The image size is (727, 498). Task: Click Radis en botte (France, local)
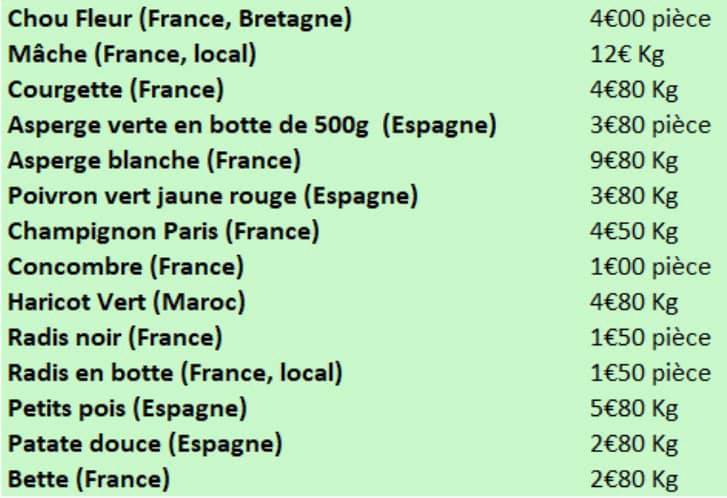click(x=175, y=374)
